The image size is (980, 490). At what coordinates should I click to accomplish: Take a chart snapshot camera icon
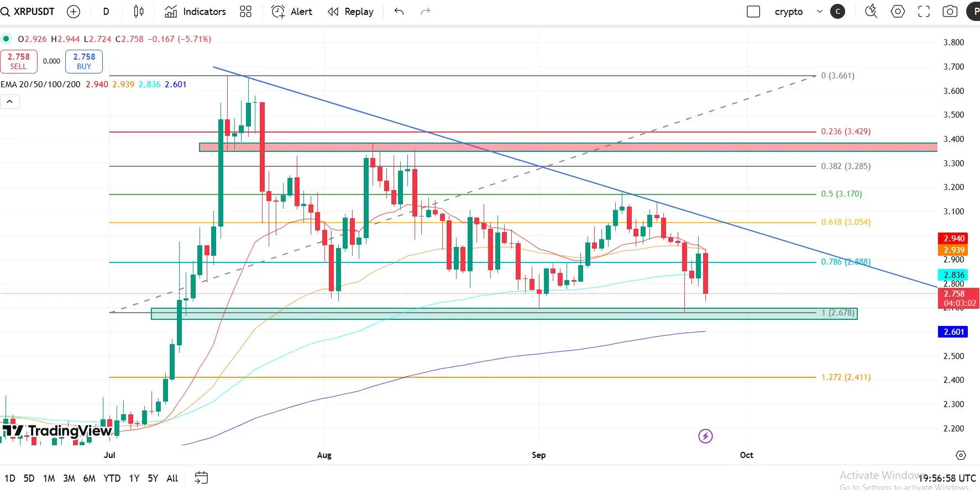coord(950,12)
